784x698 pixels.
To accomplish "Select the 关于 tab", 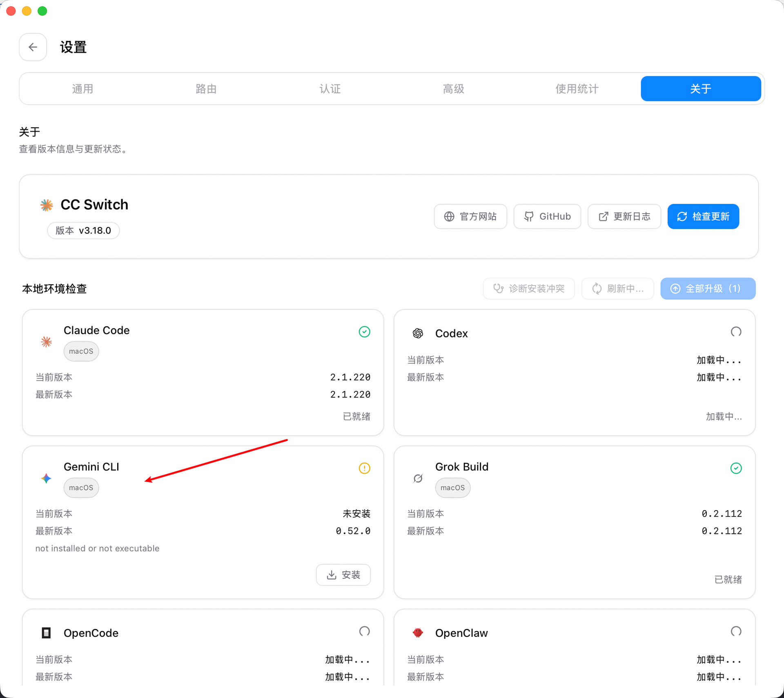I will pos(701,89).
